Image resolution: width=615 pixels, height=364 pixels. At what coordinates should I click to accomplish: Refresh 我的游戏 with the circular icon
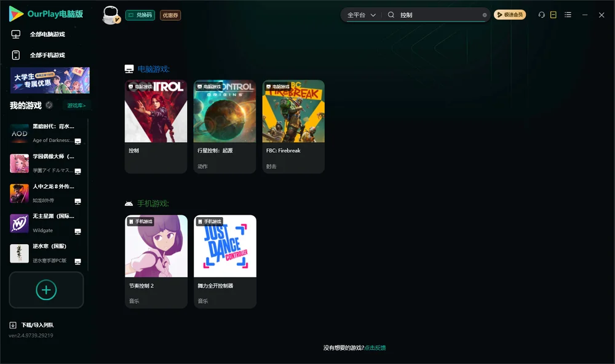coord(49,105)
